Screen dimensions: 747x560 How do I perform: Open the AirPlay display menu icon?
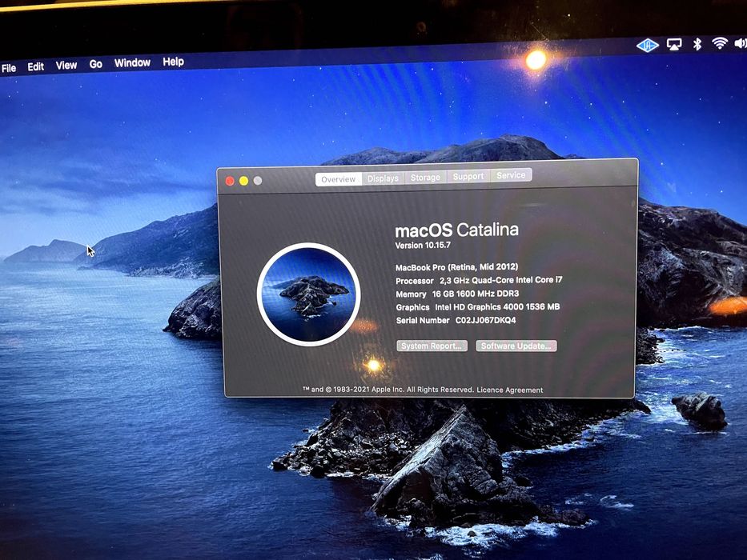point(674,45)
